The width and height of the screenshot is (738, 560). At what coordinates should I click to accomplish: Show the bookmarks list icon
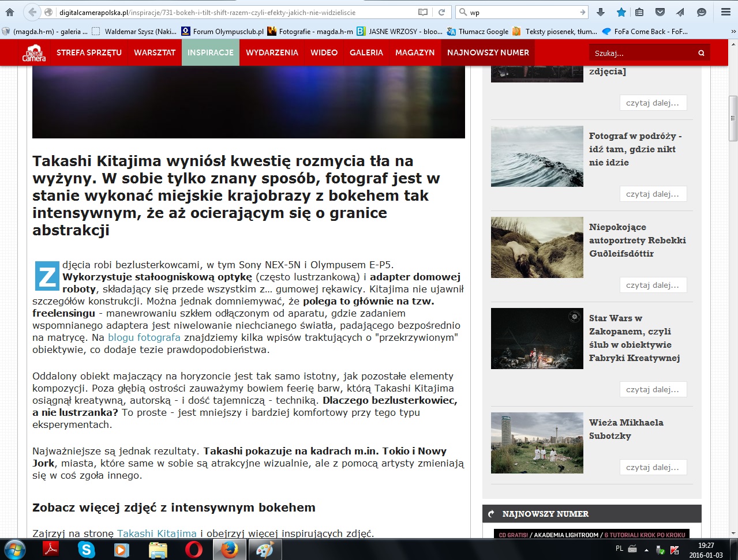[639, 12]
